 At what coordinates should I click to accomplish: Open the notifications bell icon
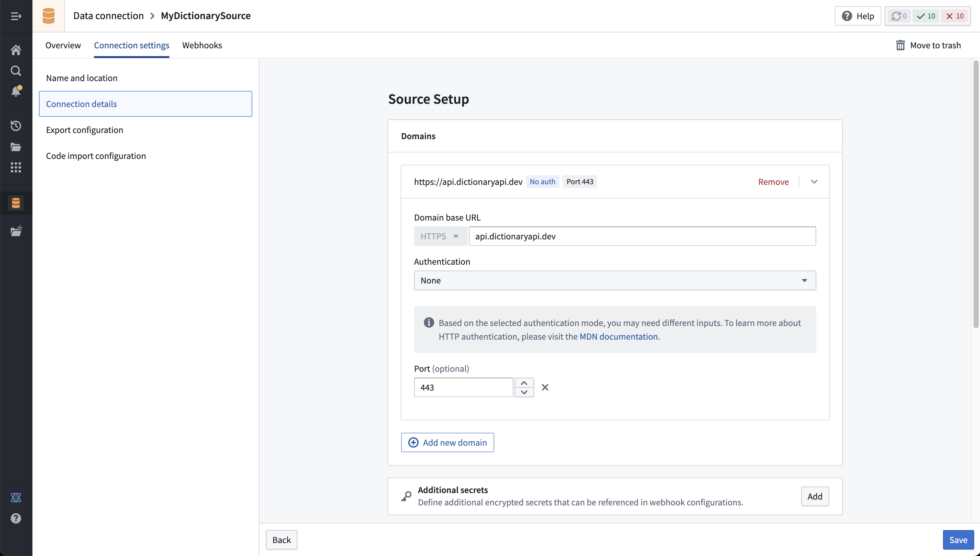16,91
